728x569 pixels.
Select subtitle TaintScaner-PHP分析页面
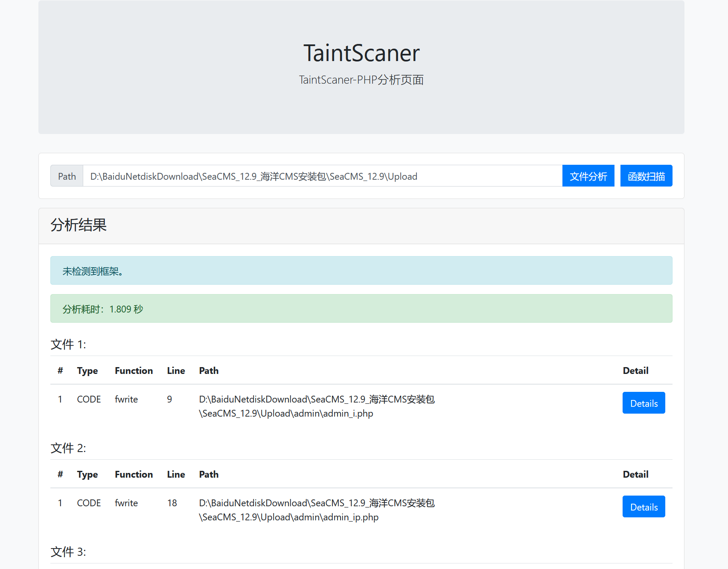[361, 80]
